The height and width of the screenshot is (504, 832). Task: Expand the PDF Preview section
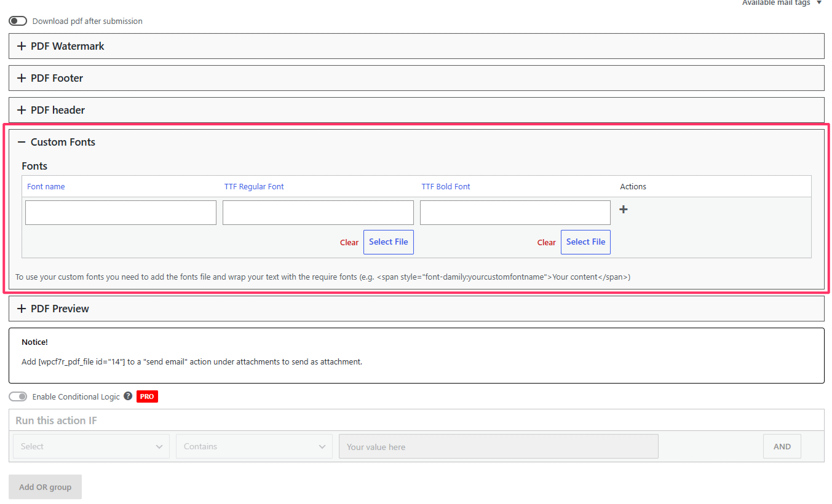(x=416, y=309)
